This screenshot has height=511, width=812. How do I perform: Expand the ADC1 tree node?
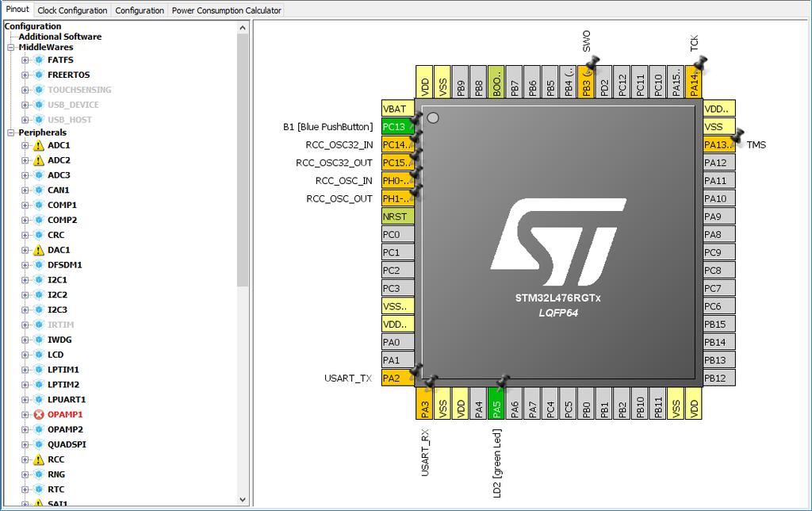click(x=25, y=146)
